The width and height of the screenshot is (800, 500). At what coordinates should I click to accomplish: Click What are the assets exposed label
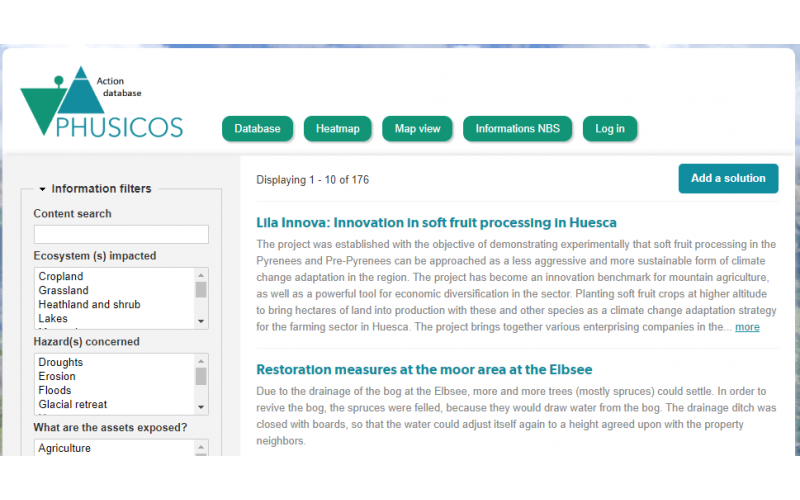[110, 427]
